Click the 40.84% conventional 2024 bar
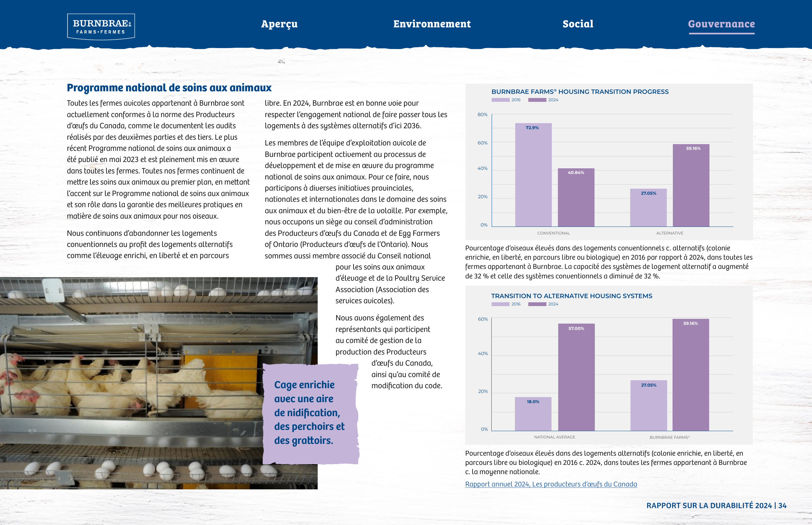Image resolution: width=812 pixels, height=525 pixels. [576, 197]
